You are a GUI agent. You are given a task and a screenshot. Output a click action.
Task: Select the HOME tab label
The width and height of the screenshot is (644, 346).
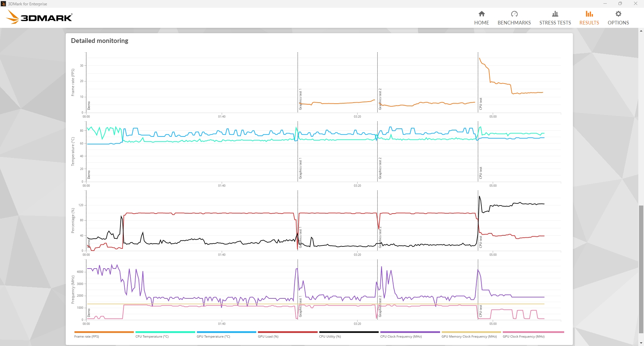click(482, 23)
